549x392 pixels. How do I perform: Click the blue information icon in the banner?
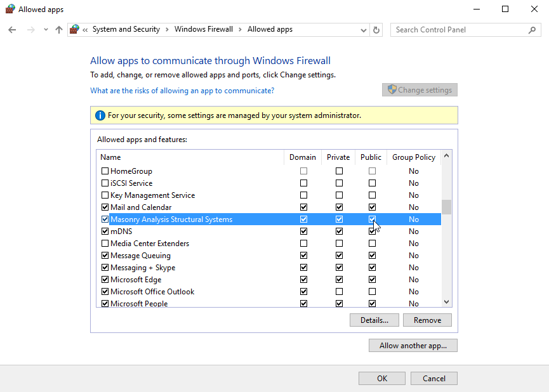(x=100, y=115)
